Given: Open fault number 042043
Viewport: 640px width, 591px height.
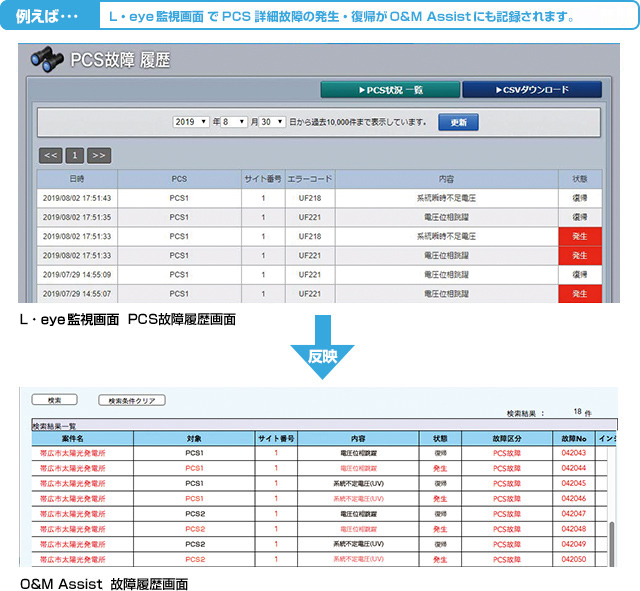Looking at the screenshot, I should click(x=574, y=453).
